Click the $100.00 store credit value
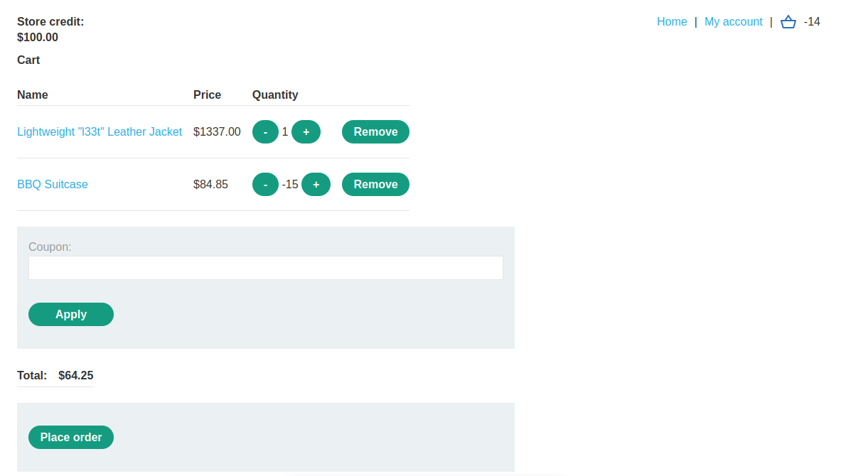Viewport: 868px width, 476px height. (38, 38)
